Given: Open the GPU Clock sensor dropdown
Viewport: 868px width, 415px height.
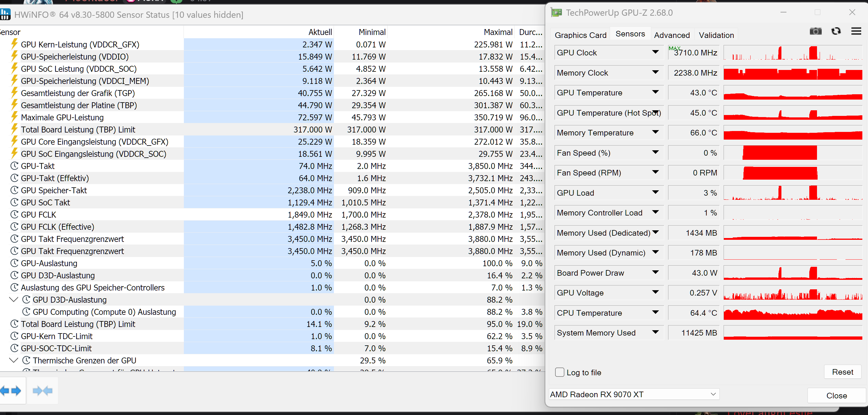Looking at the screenshot, I should (655, 52).
